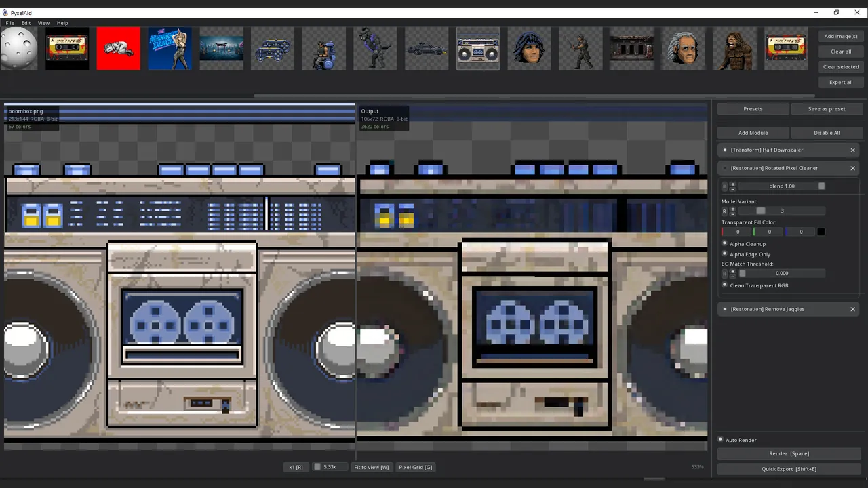Screen dimensions: 868x488
Task: Toggle the Alpha Edge Only option
Action: [x=725, y=254]
